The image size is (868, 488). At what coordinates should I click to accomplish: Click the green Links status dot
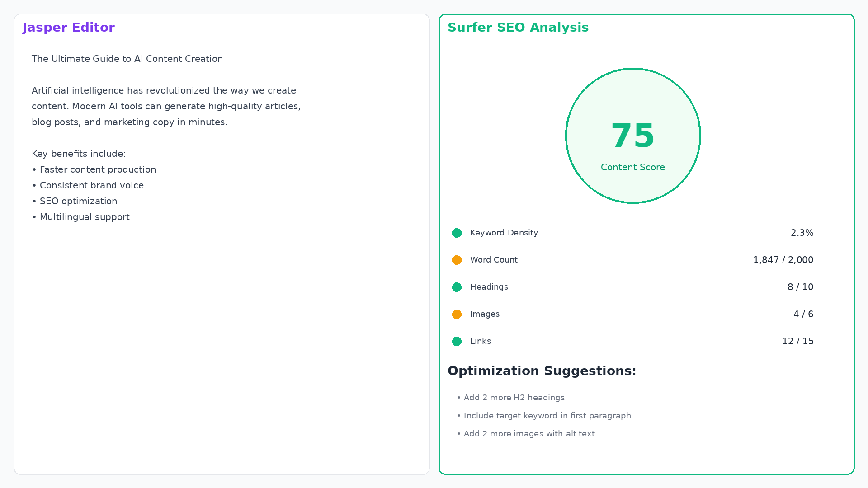(x=457, y=341)
